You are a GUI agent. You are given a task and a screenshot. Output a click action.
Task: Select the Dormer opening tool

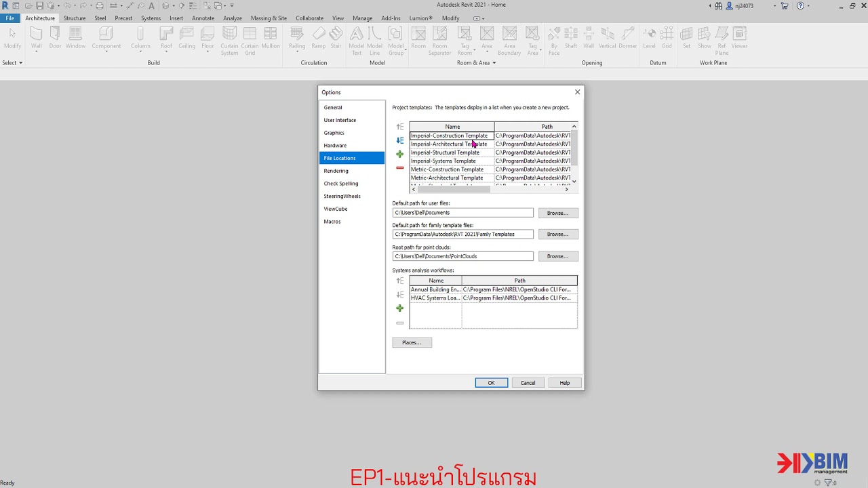628,38
